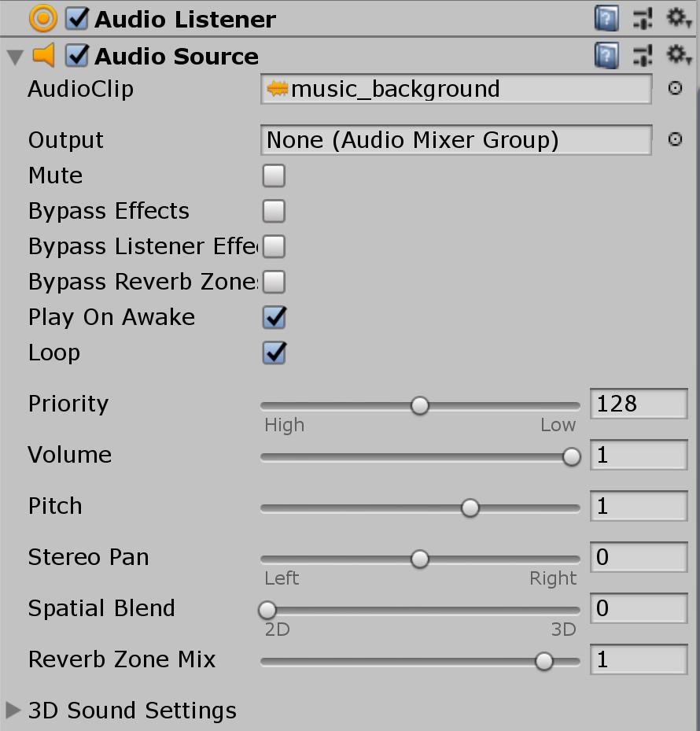Open the Audio Source help reference icon
700x731 pixels.
(x=606, y=56)
